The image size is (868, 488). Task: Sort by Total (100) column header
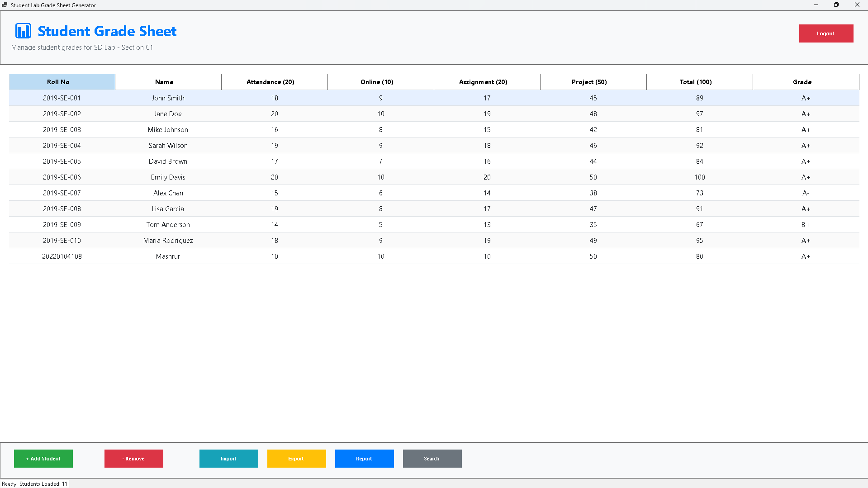700,82
